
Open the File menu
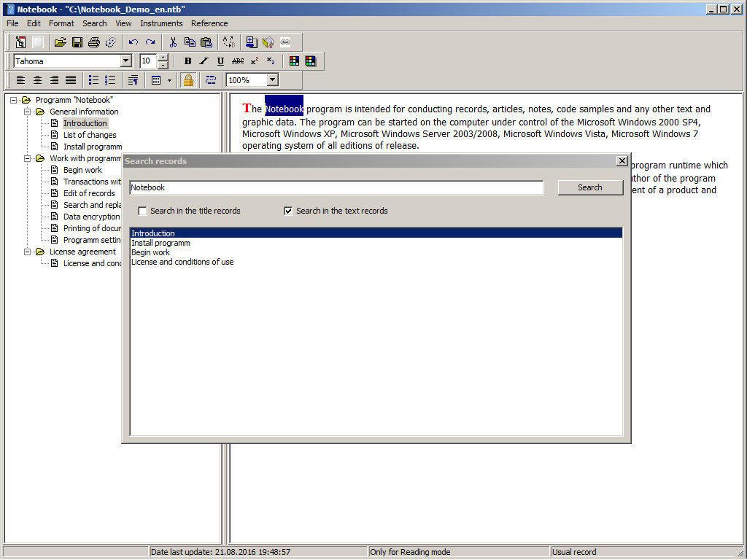[x=12, y=23]
